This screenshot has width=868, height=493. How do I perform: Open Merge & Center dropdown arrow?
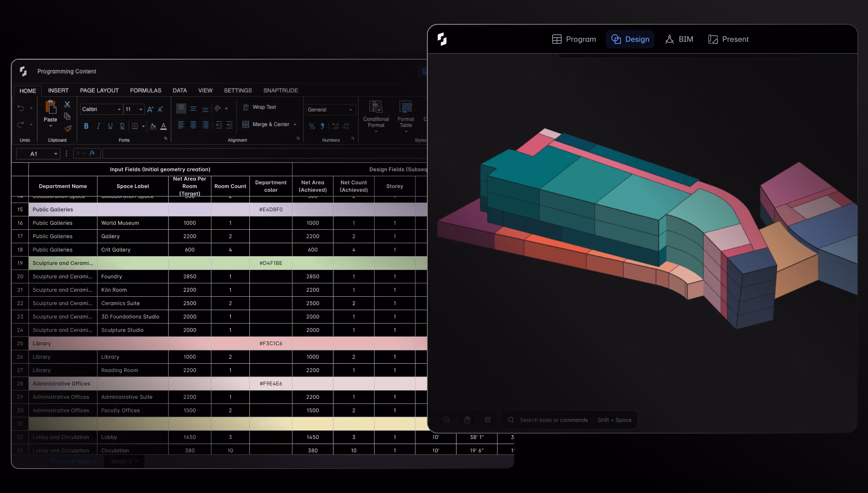point(295,124)
